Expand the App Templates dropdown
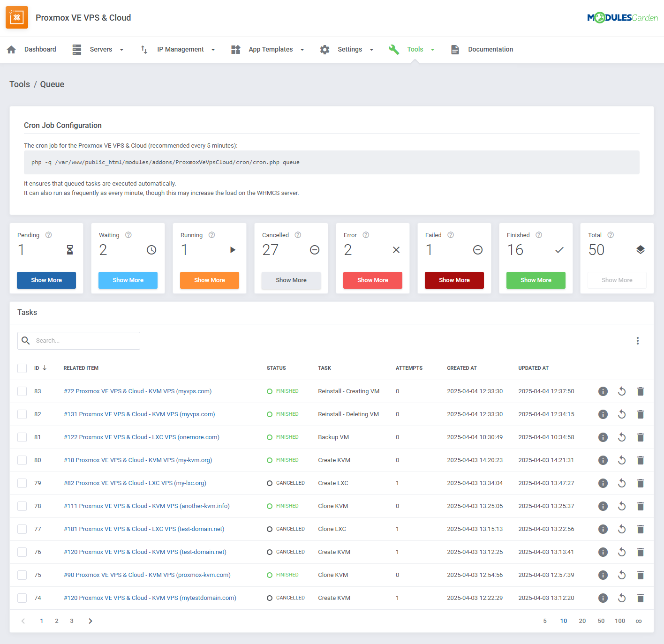This screenshot has width=664, height=644. [x=302, y=49]
